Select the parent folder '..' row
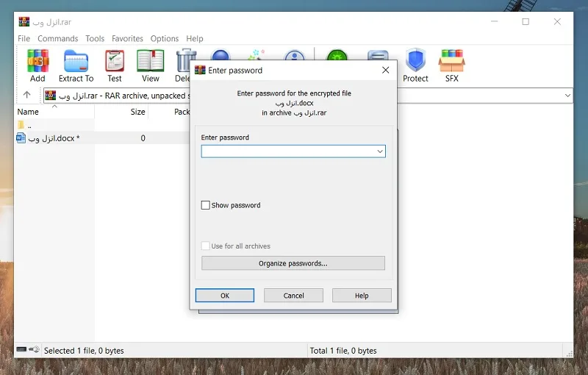The height and width of the screenshot is (375, 588). pos(54,125)
